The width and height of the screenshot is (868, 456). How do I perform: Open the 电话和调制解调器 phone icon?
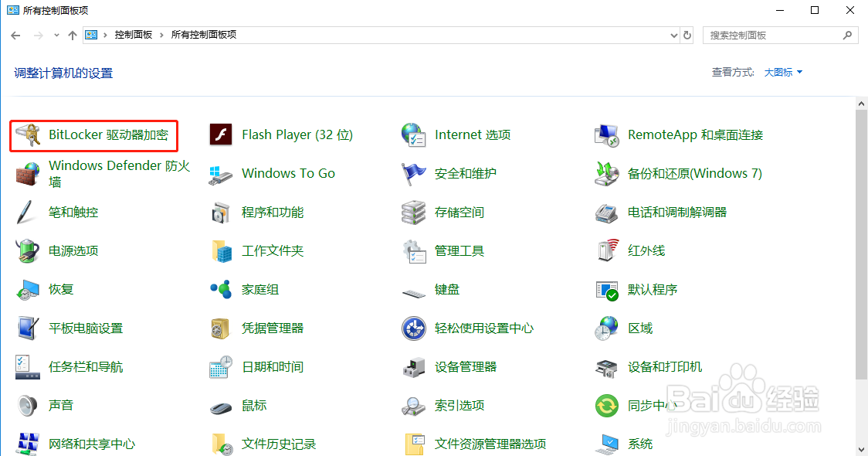[607, 213]
